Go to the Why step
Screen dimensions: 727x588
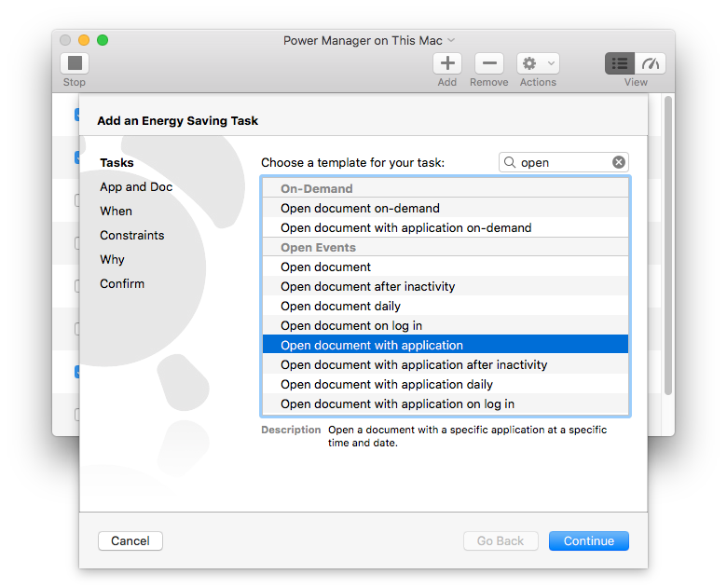click(112, 259)
